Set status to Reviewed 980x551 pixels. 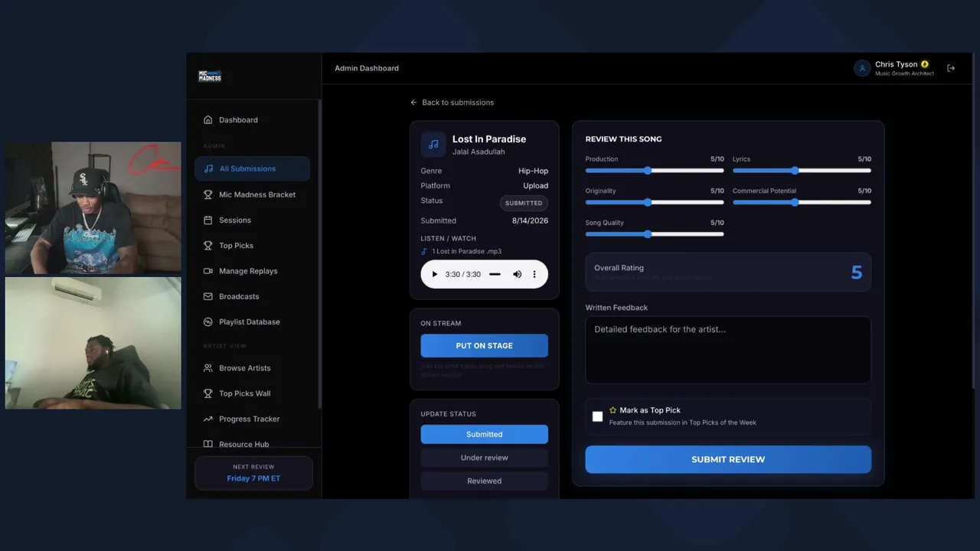tap(484, 481)
